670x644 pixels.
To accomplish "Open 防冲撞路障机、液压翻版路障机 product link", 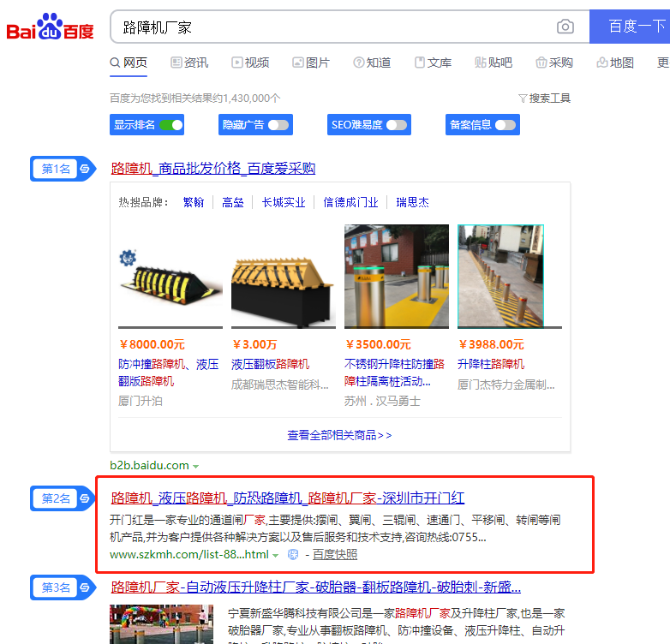I will coord(168,373).
